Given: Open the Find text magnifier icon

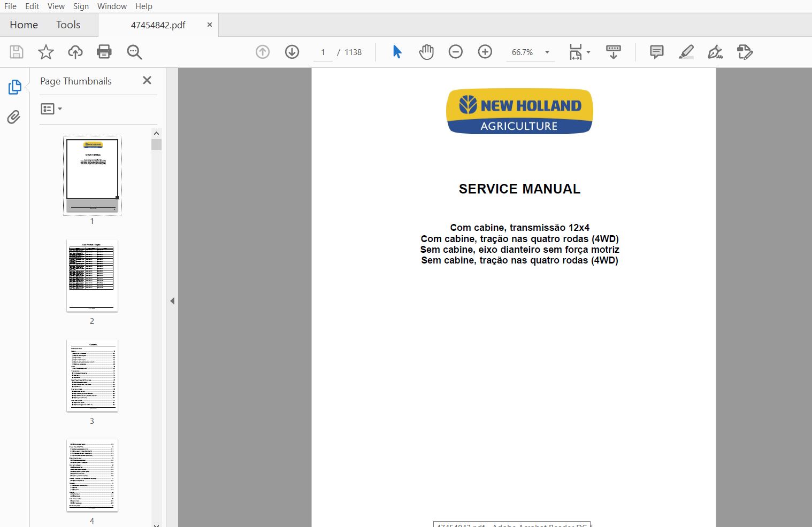Looking at the screenshot, I should point(134,52).
